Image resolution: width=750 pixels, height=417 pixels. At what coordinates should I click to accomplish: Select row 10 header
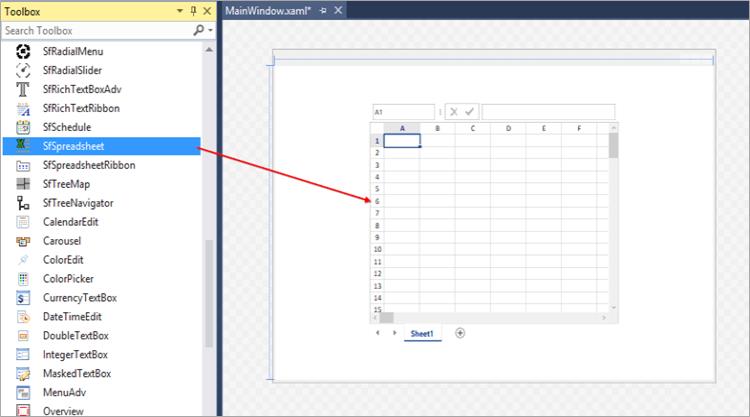(377, 250)
